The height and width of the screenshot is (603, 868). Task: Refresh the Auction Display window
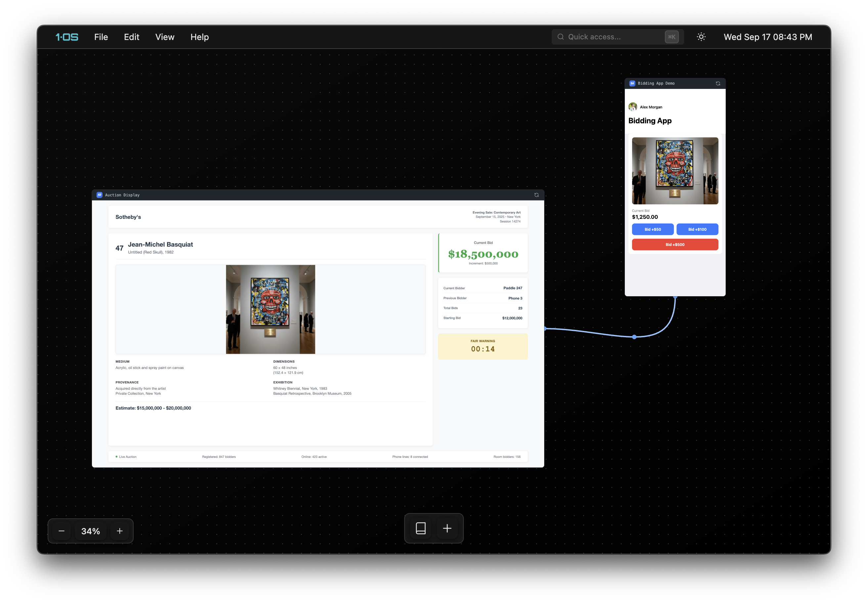click(536, 195)
